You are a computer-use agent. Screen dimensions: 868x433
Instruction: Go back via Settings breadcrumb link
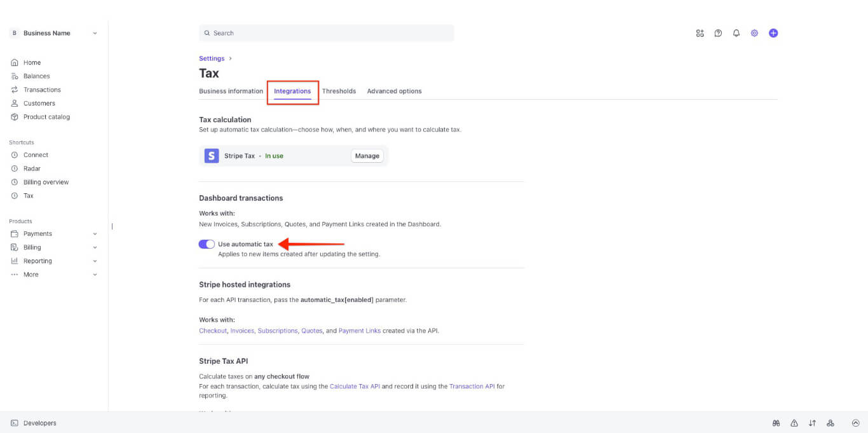tap(212, 58)
